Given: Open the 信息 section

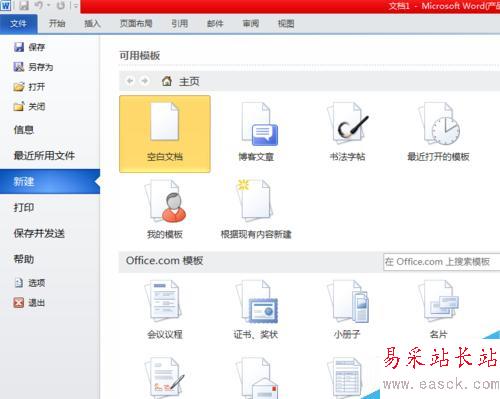Looking at the screenshot, I should point(24,130).
